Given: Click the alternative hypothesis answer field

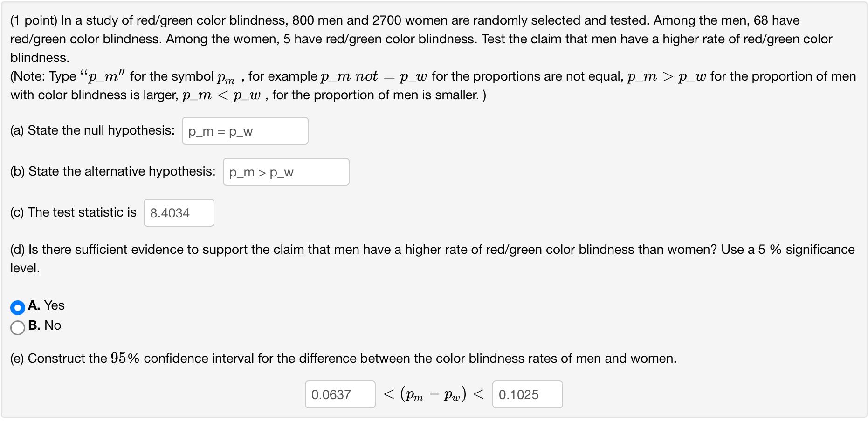Looking at the screenshot, I should (x=286, y=172).
